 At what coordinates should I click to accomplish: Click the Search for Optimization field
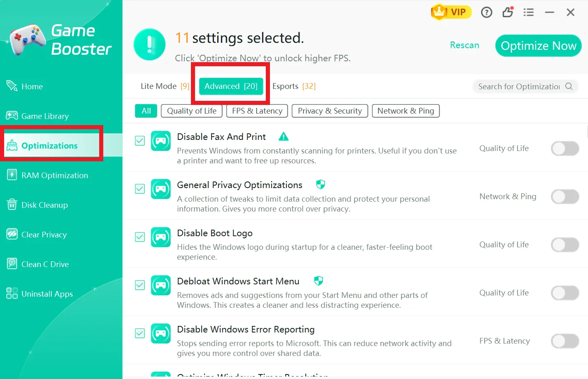pyautogui.click(x=525, y=86)
